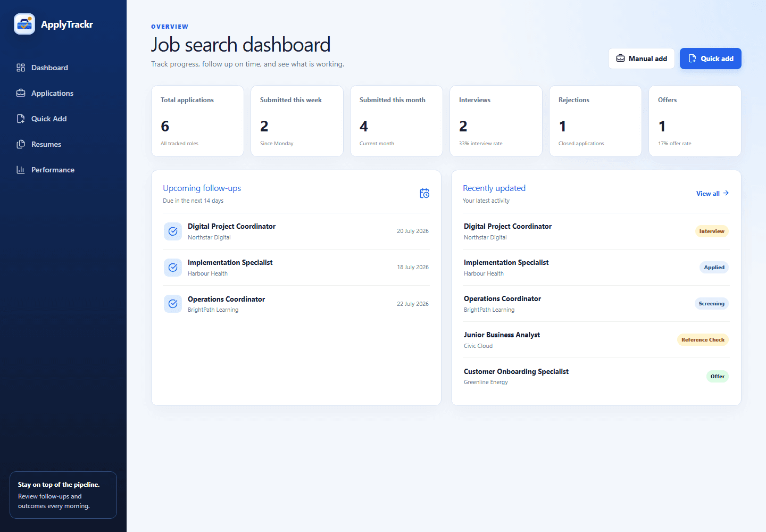This screenshot has height=532, width=766.
Task: Click the check icon beside Implementation Specialist follow-up
Action: pyautogui.click(x=173, y=268)
